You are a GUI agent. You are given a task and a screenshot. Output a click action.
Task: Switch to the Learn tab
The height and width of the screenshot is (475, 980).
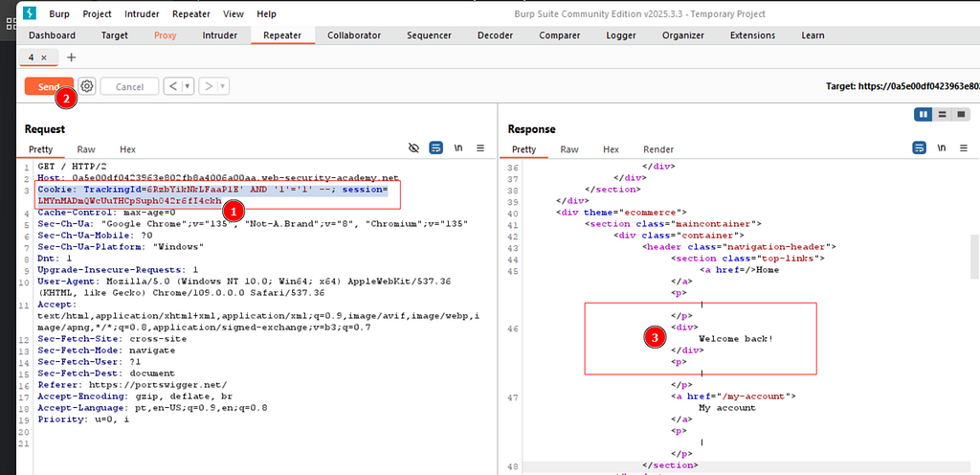click(813, 35)
